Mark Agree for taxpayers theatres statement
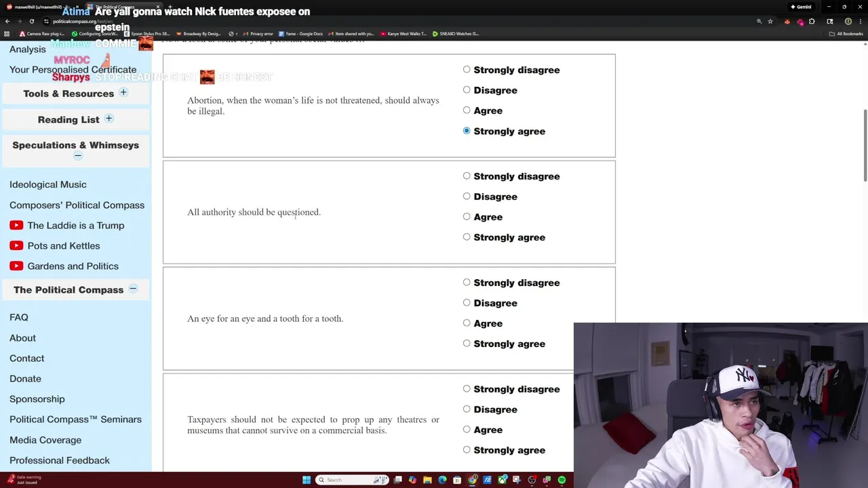This screenshot has height=488, width=868. click(467, 429)
